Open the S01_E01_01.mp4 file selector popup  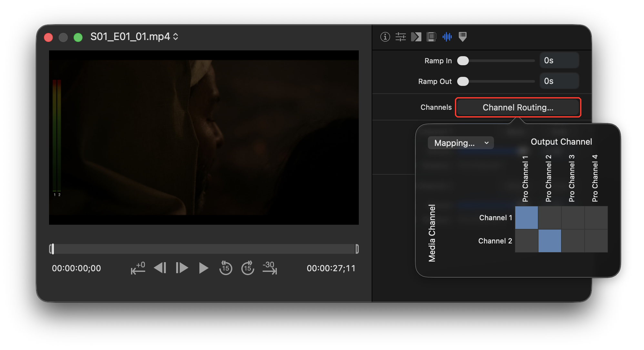point(135,37)
